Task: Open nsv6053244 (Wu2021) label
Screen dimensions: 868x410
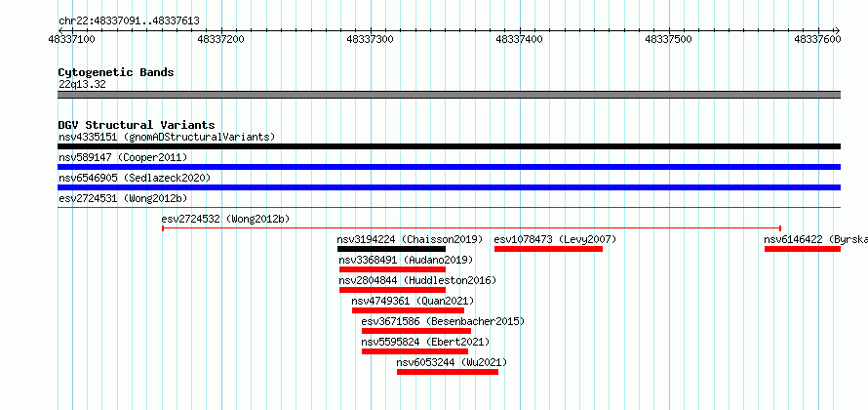Action: pos(452,362)
